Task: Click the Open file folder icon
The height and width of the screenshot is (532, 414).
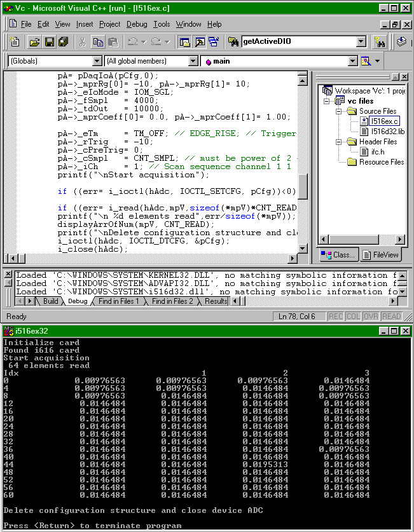Action: [34, 42]
